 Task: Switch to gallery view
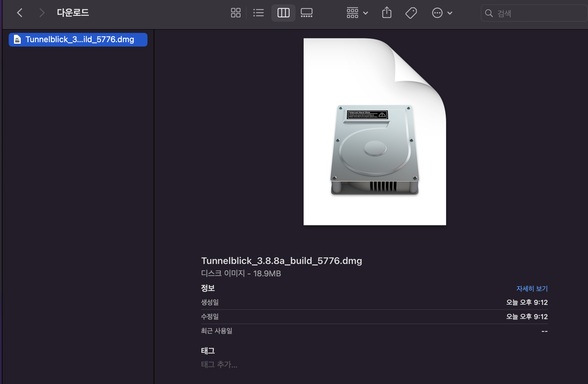tap(307, 13)
